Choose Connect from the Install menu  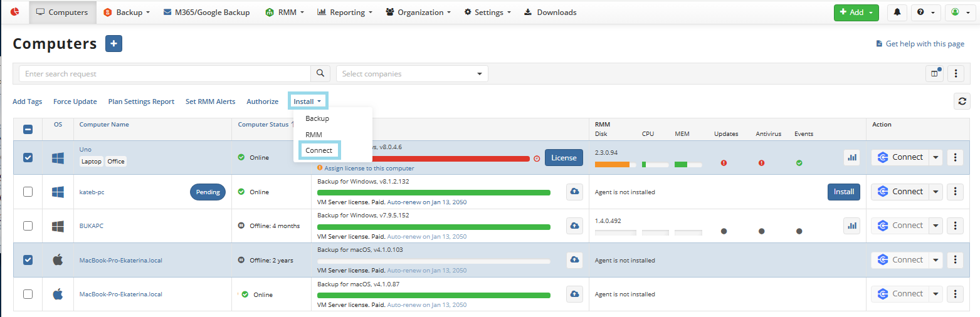click(319, 150)
